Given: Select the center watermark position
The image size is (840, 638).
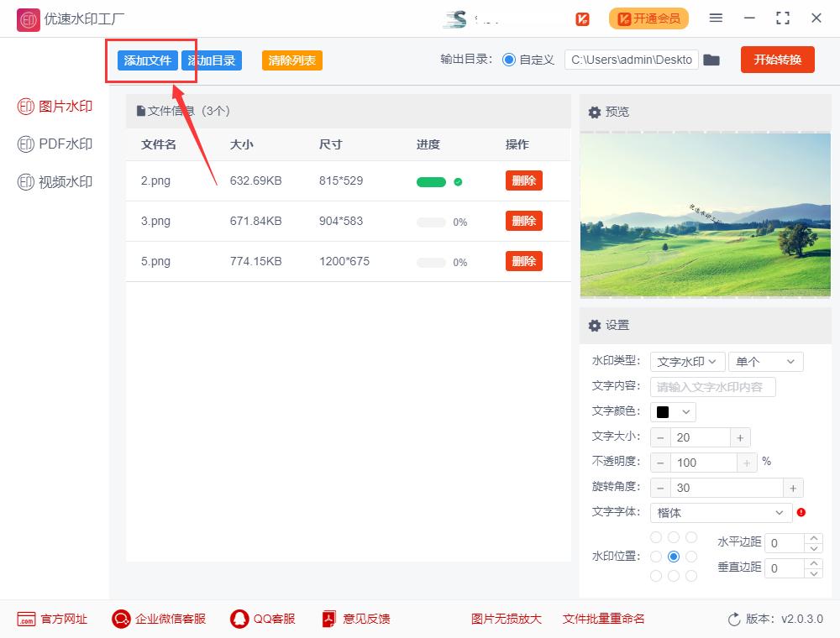Looking at the screenshot, I should [x=674, y=556].
